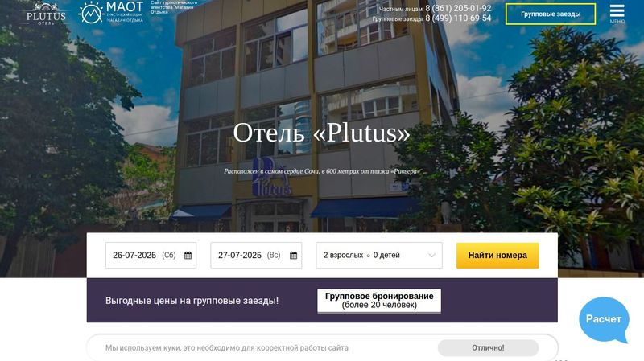
Task: Click the MAOT site description text
Action: (174, 7)
